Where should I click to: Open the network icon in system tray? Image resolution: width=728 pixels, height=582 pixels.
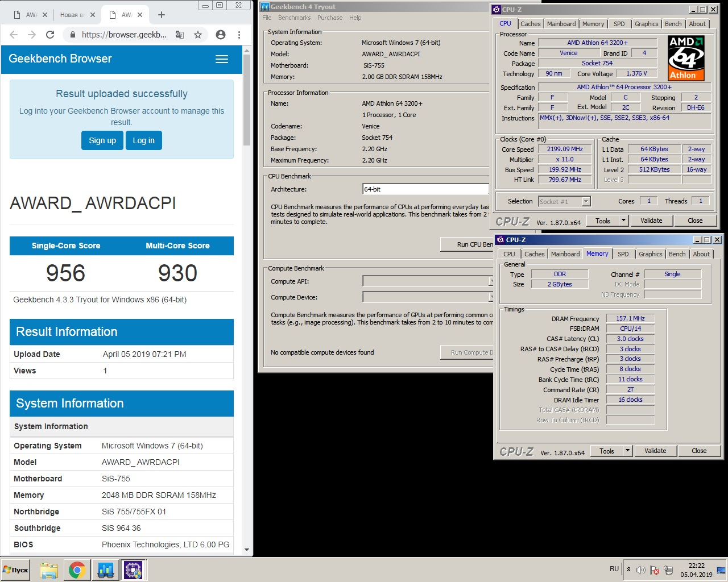point(668,569)
